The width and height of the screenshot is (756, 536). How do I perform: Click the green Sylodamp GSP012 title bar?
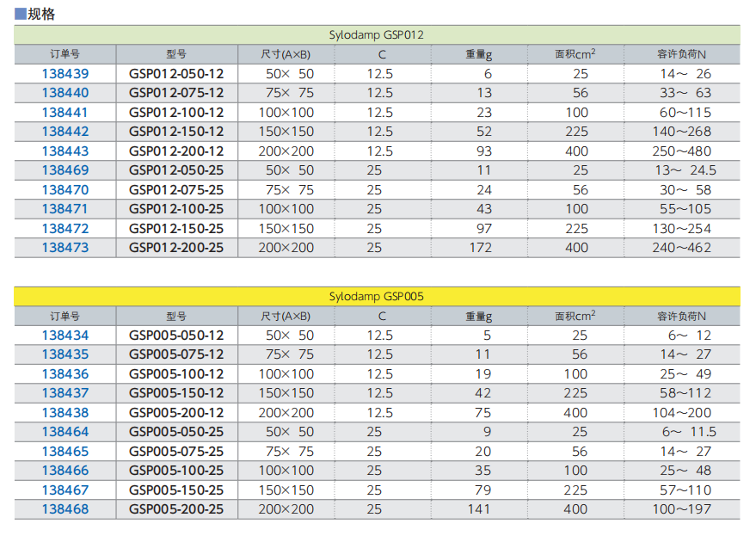[377, 35]
